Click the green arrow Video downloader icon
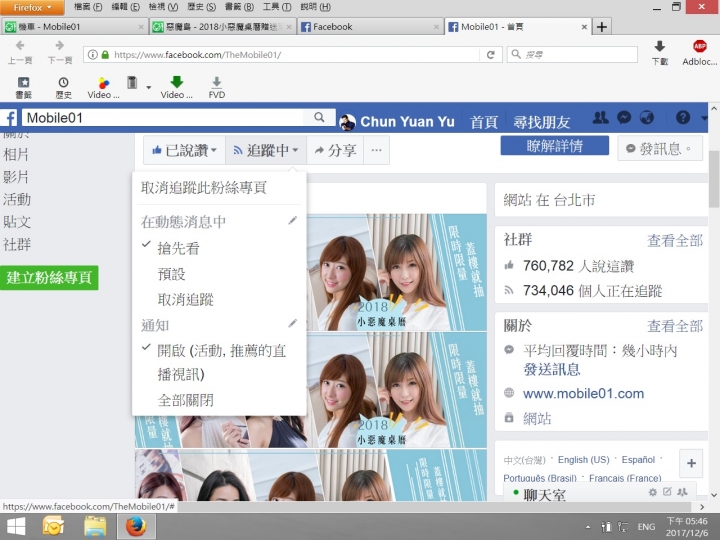The image size is (720, 540). point(177,82)
